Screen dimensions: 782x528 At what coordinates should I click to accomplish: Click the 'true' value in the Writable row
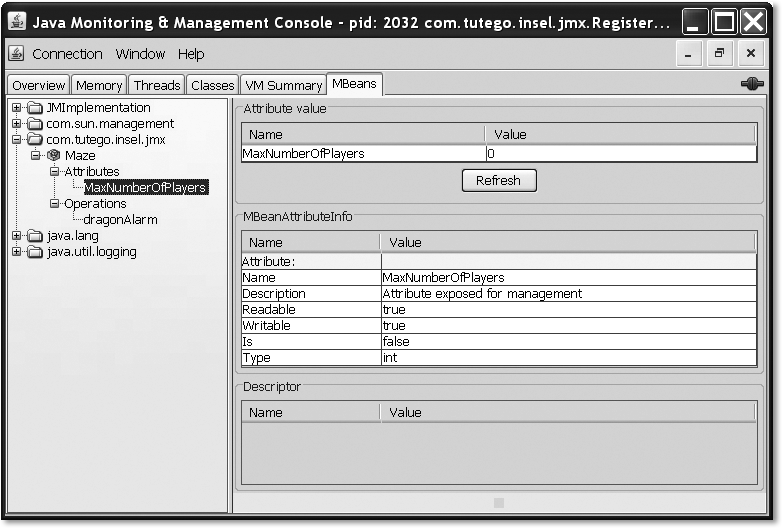coord(569,326)
